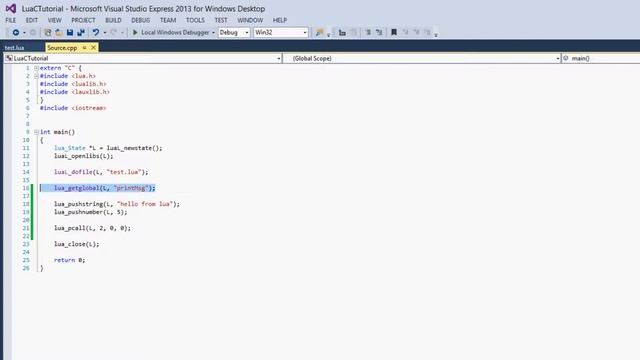640x360 pixels.
Task: Click the Find in Files toolbar icon
Action: pyautogui.click(x=320, y=32)
